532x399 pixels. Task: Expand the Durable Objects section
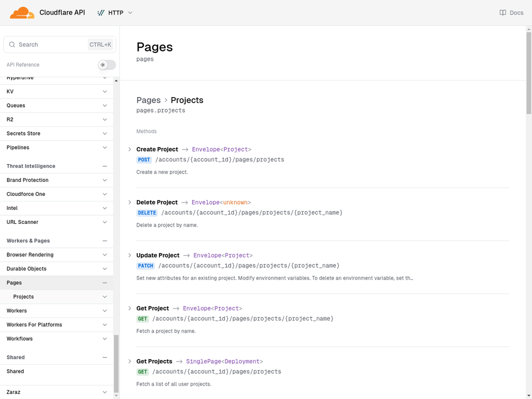point(105,269)
